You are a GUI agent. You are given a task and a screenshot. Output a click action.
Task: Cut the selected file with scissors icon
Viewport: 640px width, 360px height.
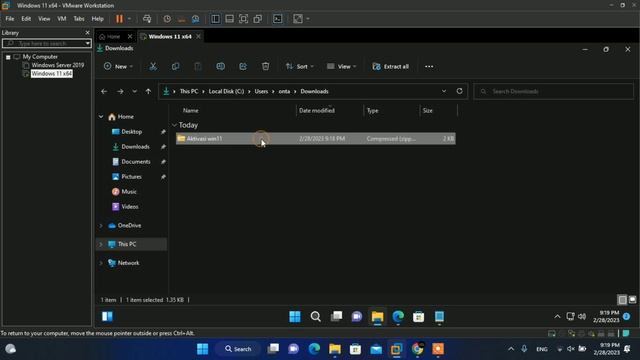coord(153,67)
